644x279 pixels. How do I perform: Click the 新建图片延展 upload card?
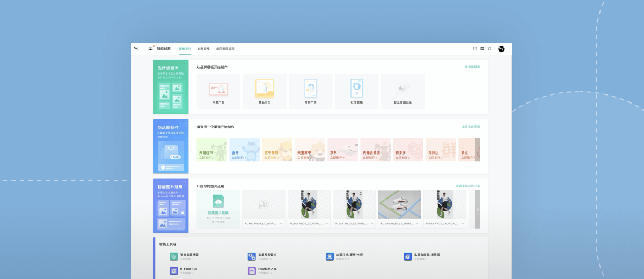pyautogui.click(x=218, y=209)
